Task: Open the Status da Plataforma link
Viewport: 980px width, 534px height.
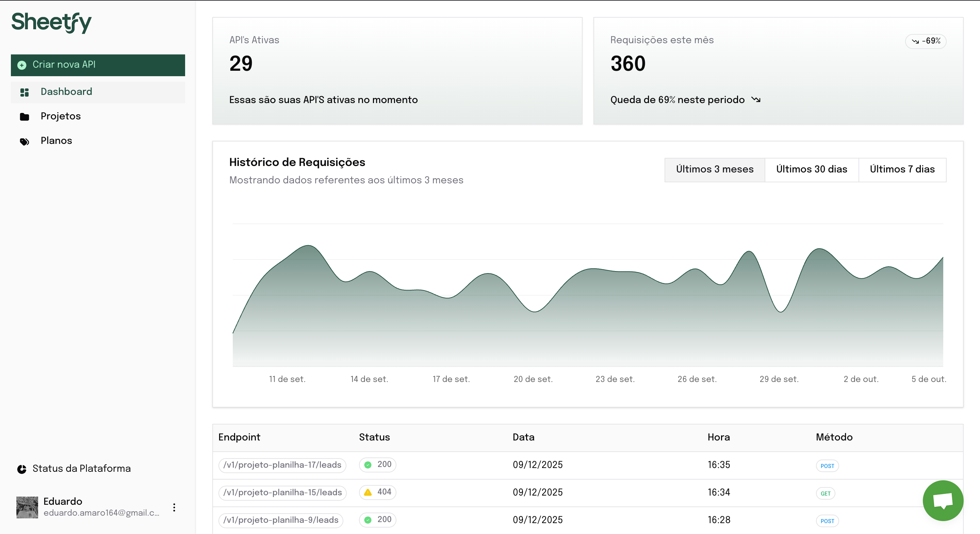Action: pyautogui.click(x=81, y=468)
